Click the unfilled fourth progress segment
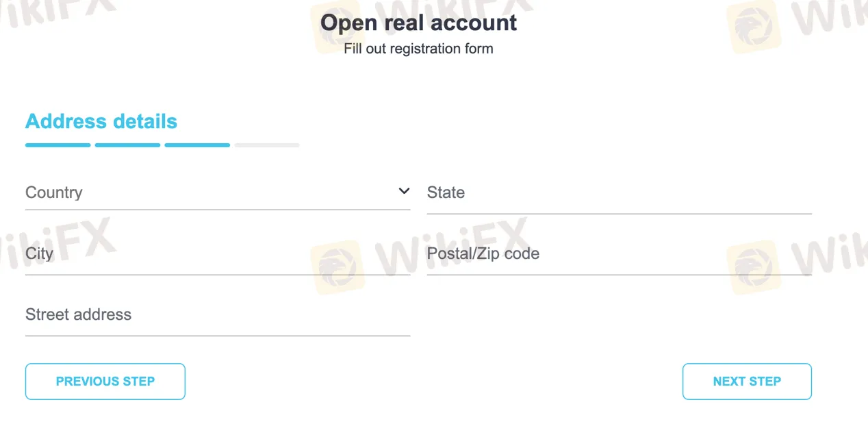Image resolution: width=868 pixels, height=437 pixels. point(267,145)
